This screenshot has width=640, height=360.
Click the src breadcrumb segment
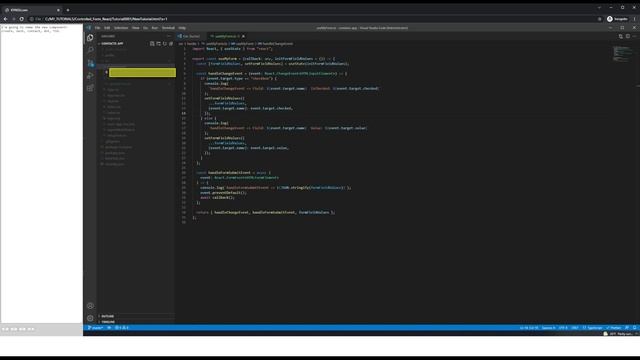tap(181, 44)
